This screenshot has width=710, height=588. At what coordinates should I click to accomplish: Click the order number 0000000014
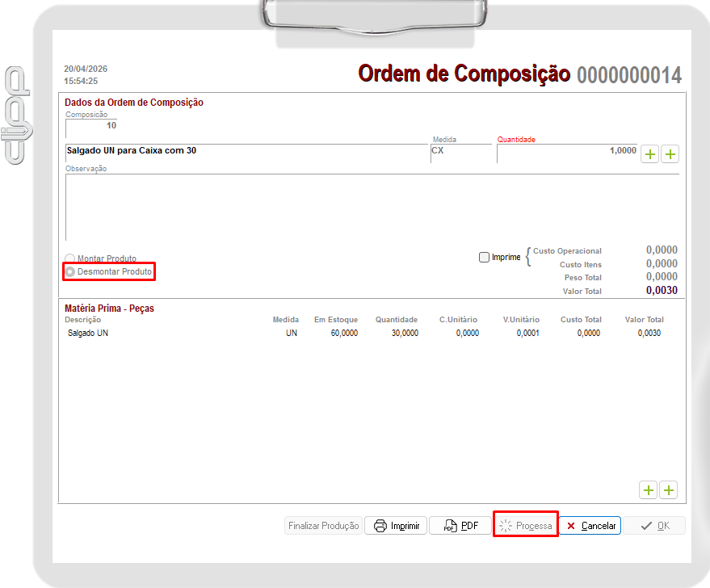(629, 75)
